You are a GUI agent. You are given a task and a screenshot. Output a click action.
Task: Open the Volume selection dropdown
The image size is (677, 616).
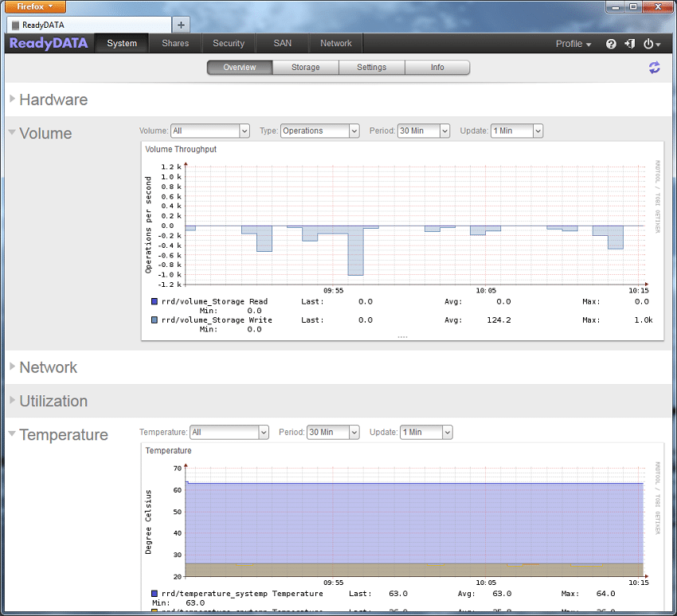tap(210, 131)
